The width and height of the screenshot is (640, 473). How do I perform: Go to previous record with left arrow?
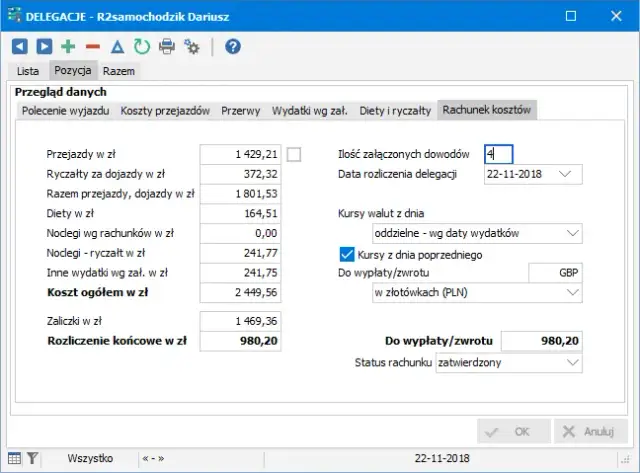[20, 46]
